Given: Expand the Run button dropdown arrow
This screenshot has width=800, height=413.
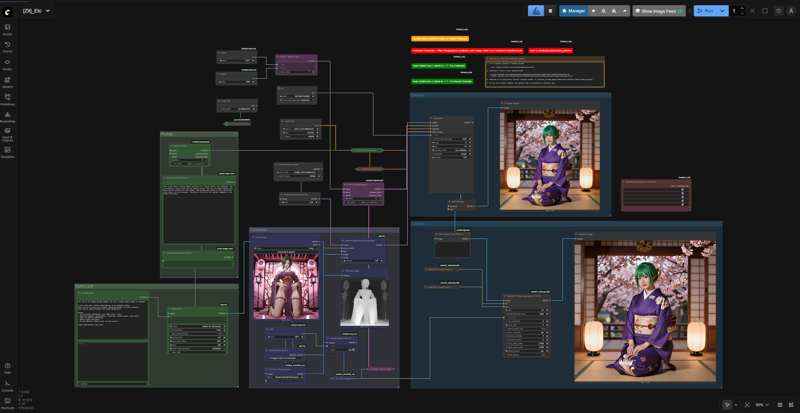Looking at the screenshot, I should tap(722, 11).
